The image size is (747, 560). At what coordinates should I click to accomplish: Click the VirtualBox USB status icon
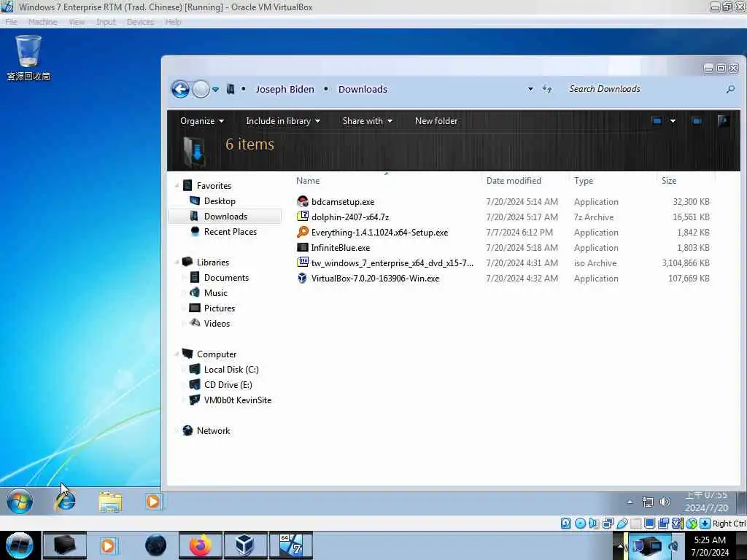tap(622, 524)
